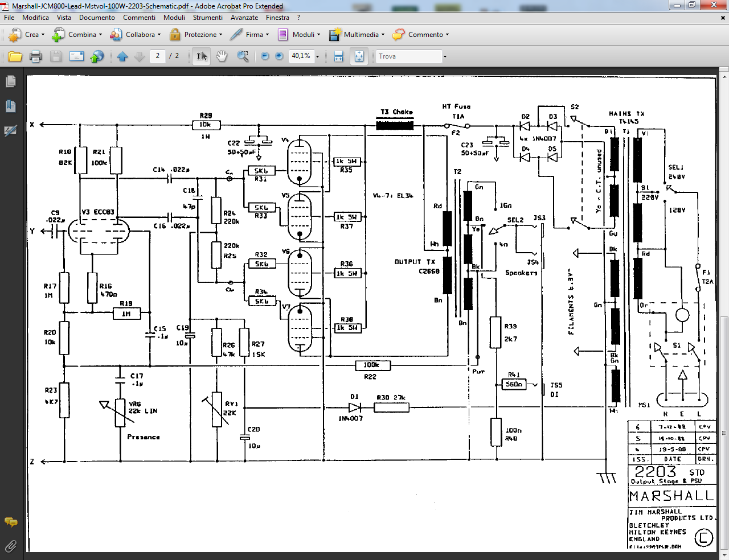
Task: Open the Documento menu
Action: tap(97, 18)
